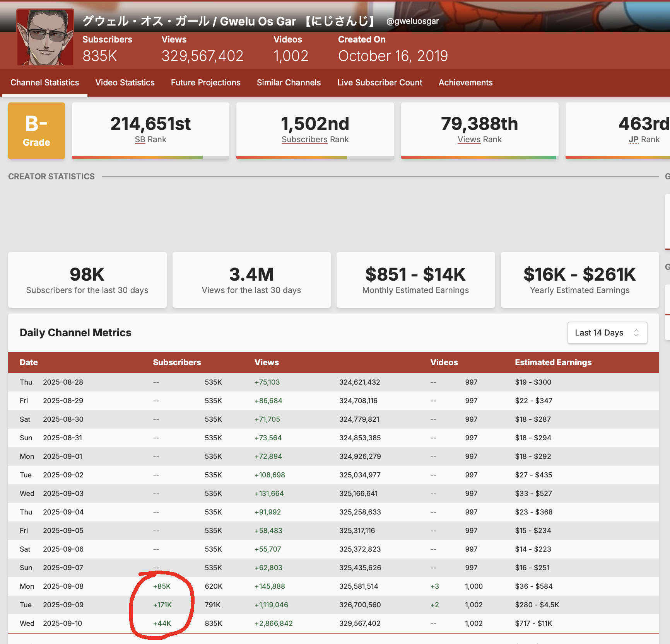This screenshot has width=670, height=644.
Task: Click the B- Grade badge
Action: click(36, 131)
